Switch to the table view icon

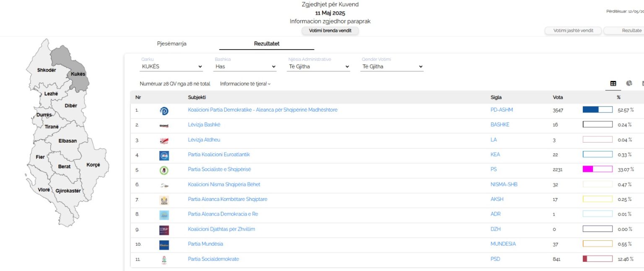[x=613, y=83]
